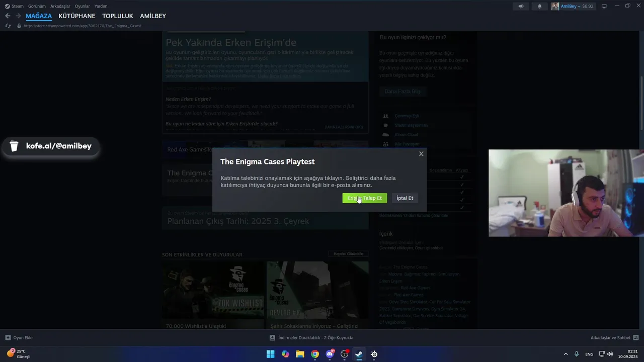Screen dimensions: 644x362
Task: Expand DAHA FAZLASINI OKU in Early Access section
Action: (x=344, y=127)
